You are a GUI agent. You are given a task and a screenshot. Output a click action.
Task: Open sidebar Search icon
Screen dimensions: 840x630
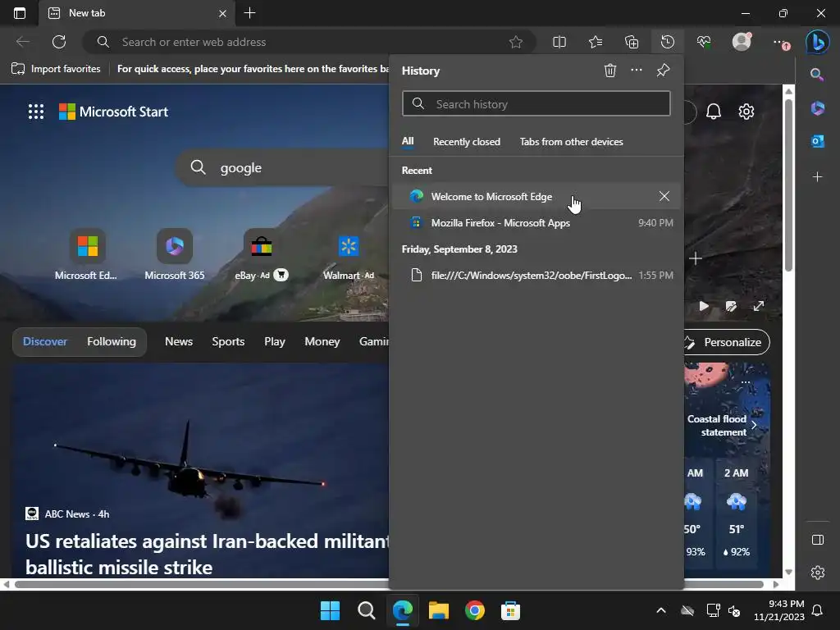(x=817, y=75)
